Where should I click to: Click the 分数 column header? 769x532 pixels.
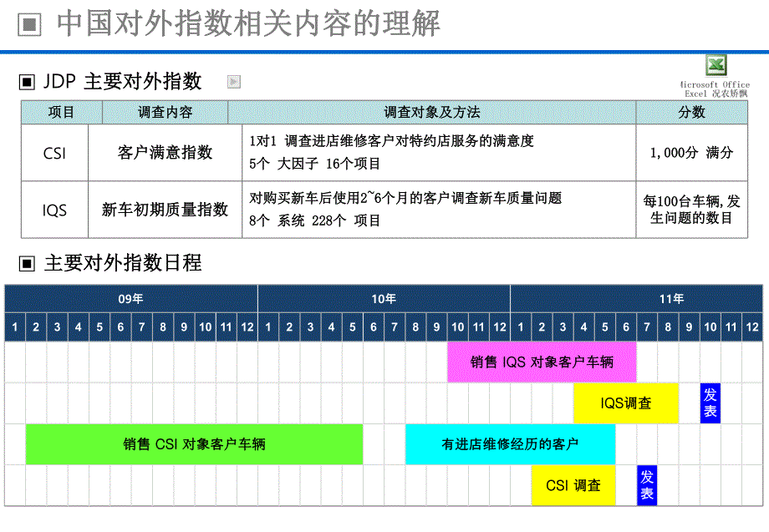[692, 112]
